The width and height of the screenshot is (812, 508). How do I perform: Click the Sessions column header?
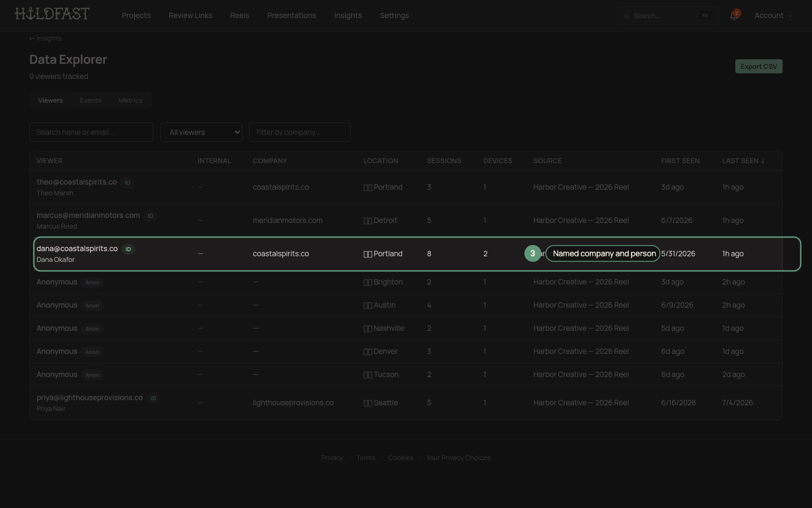coord(444,161)
